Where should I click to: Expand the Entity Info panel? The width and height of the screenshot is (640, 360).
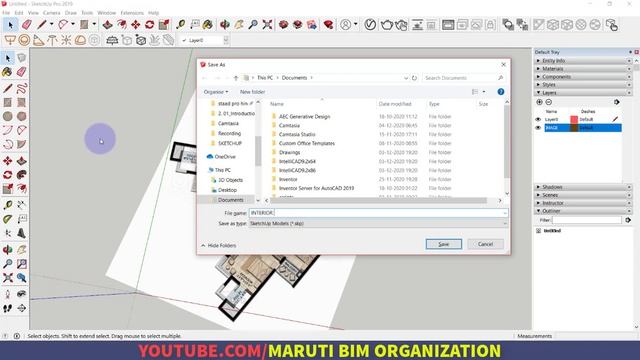coord(583,60)
